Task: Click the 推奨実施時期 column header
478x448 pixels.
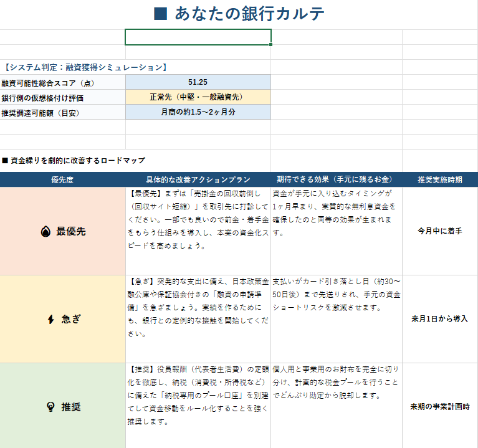Action: [x=440, y=179]
